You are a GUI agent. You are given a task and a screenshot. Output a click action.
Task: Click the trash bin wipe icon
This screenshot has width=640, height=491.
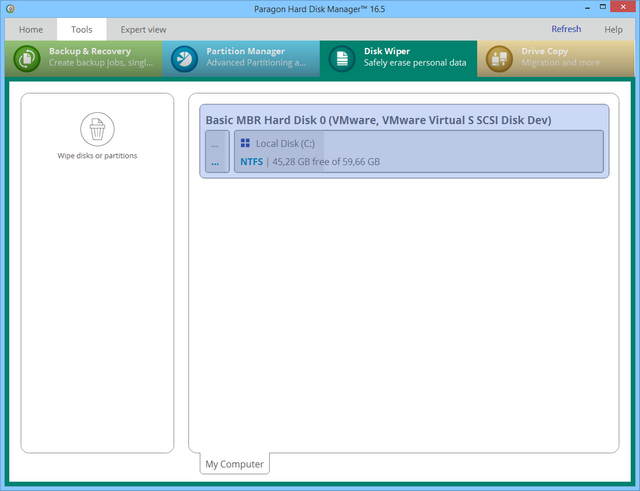pos(97,129)
